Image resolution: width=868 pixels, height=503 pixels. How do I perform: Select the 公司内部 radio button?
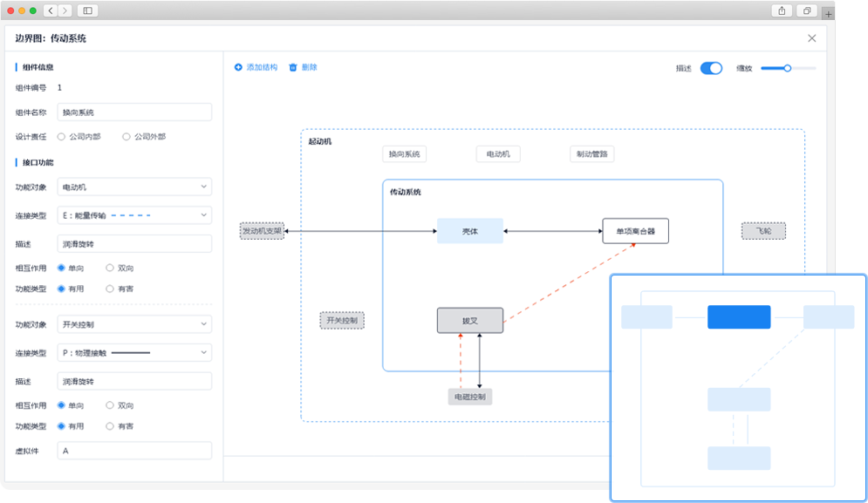[61, 137]
